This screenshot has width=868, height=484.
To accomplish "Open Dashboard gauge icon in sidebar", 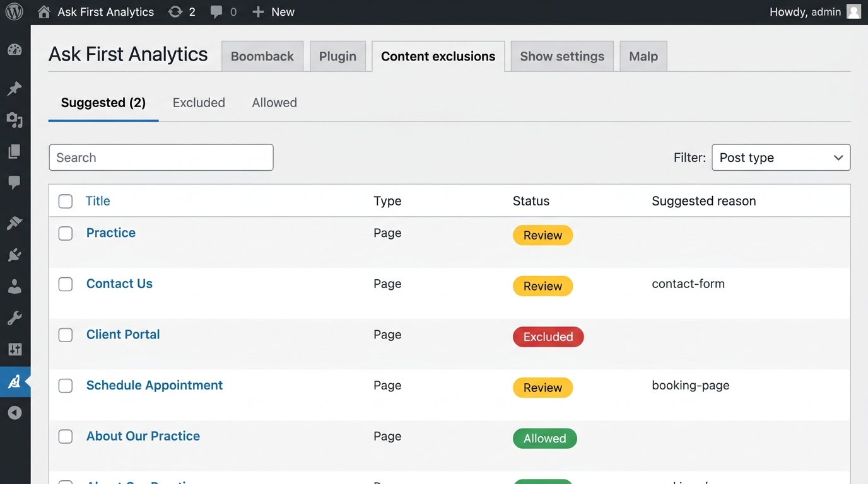I will tap(15, 50).
